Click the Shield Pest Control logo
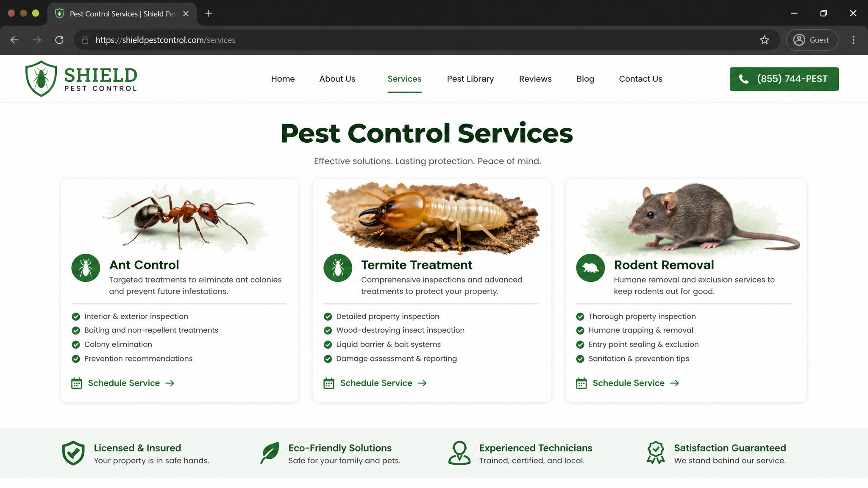Viewport: 868px width, 488px height. pyautogui.click(x=81, y=79)
